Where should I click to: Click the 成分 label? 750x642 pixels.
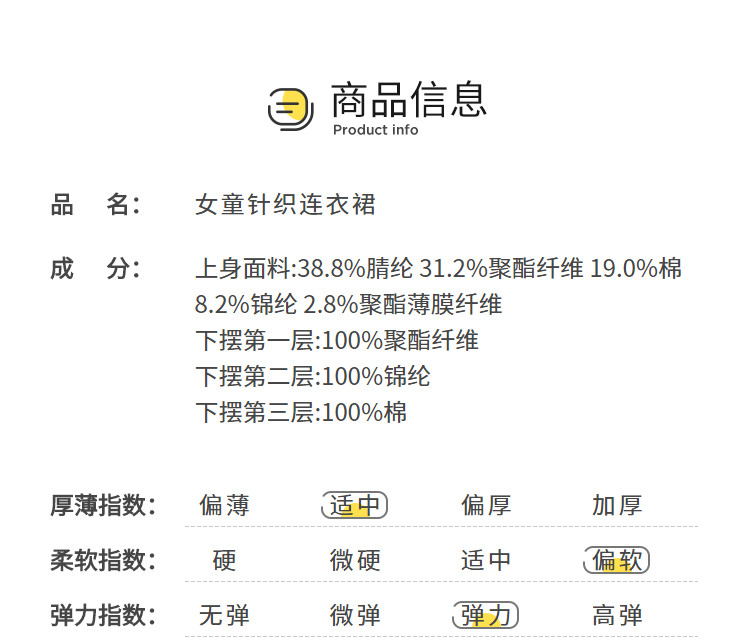pos(95,269)
